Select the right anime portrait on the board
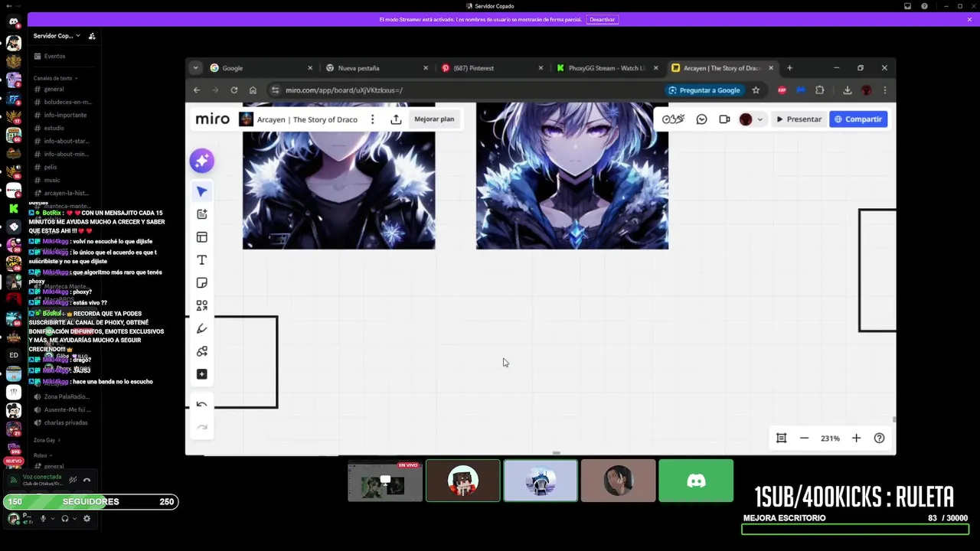 572,176
